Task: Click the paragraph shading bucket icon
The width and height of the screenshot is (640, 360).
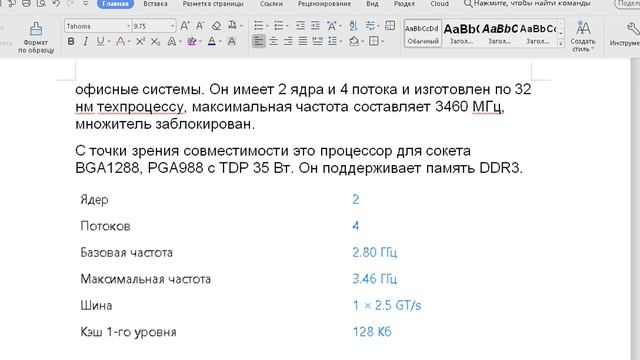Action: coord(354,41)
